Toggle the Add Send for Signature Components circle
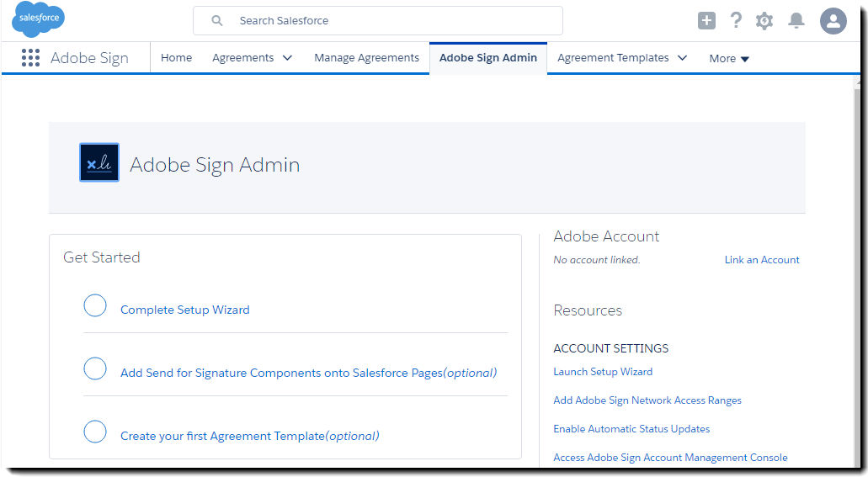 click(x=94, y=368)
